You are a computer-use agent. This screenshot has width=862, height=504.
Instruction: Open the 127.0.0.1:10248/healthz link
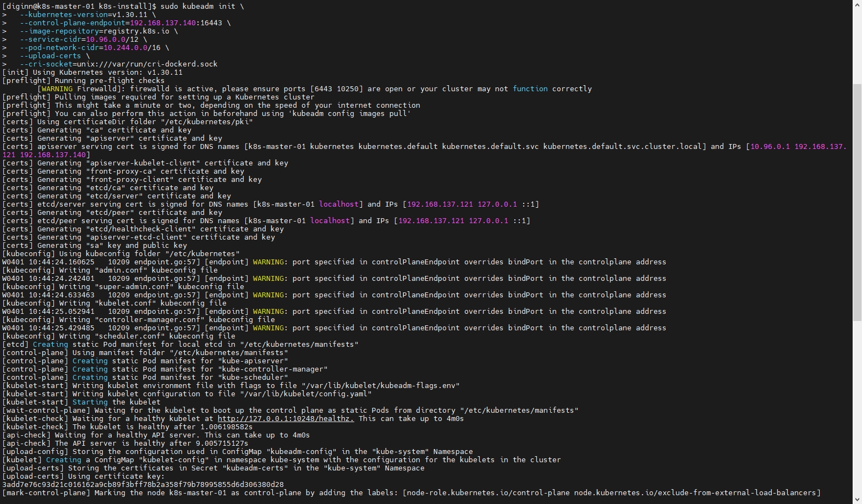coord(285,419)
